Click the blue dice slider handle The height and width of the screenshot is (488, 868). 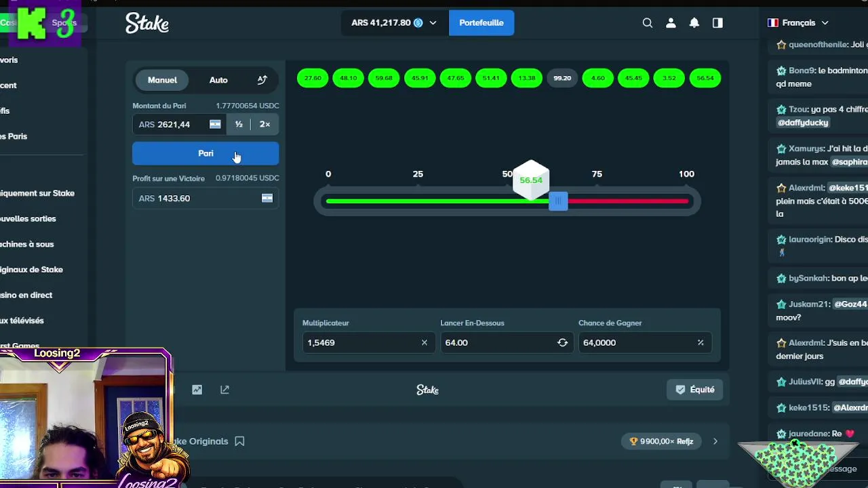tap(558, 201)
